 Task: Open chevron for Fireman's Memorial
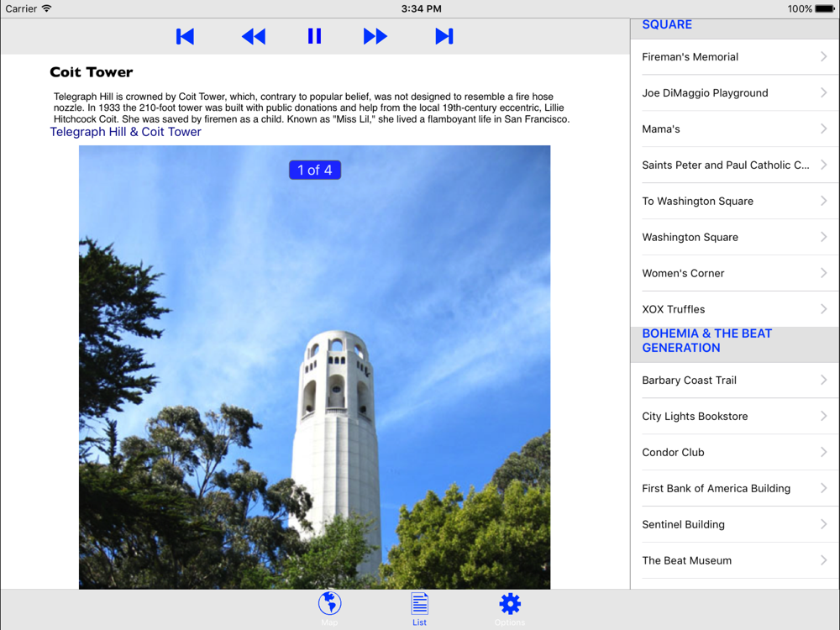coord(824,57)
